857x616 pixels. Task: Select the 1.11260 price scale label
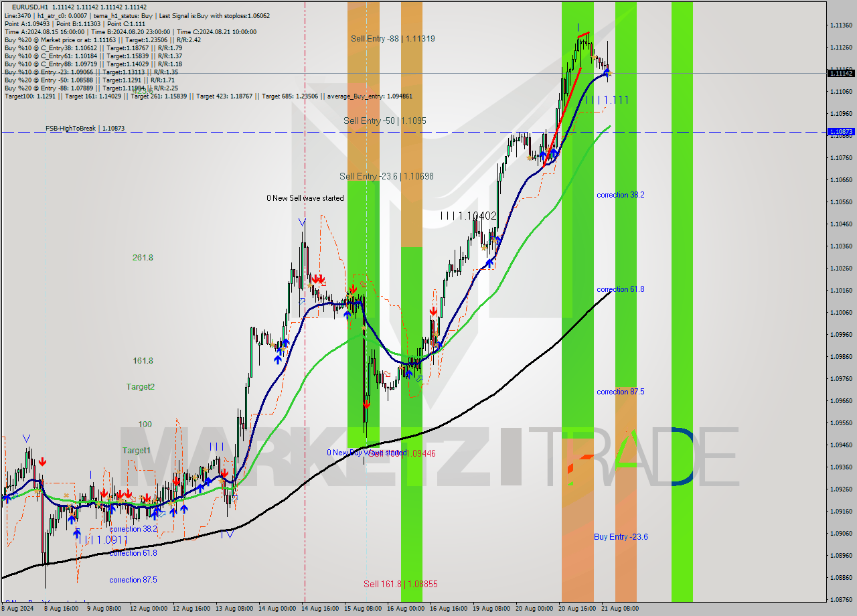click(841, 48)
